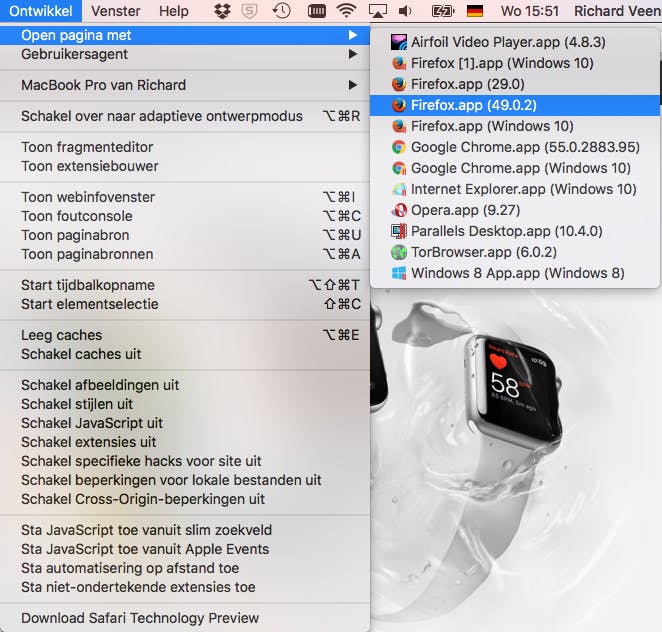
Task: Toggle Schakel JavaScript uit
Action: coord(185,423)
